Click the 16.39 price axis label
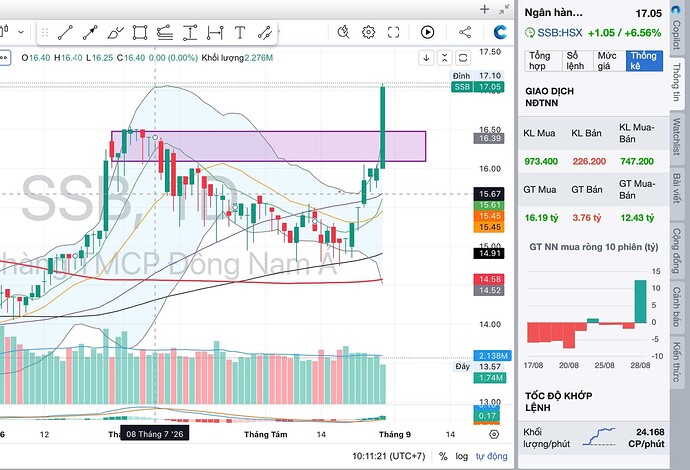Image resolution: width=690 pixels, height=470 pixels. (x=489, y=139)
